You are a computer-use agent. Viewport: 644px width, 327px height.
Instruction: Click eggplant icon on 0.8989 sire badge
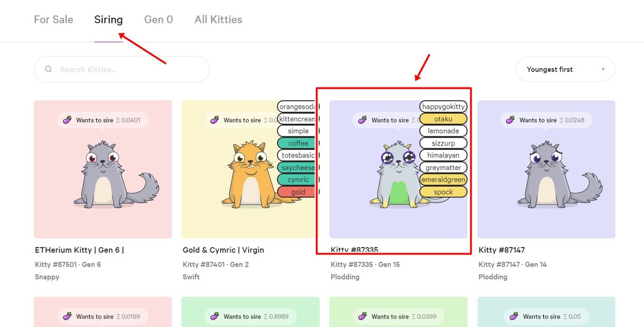click(214, 316)
